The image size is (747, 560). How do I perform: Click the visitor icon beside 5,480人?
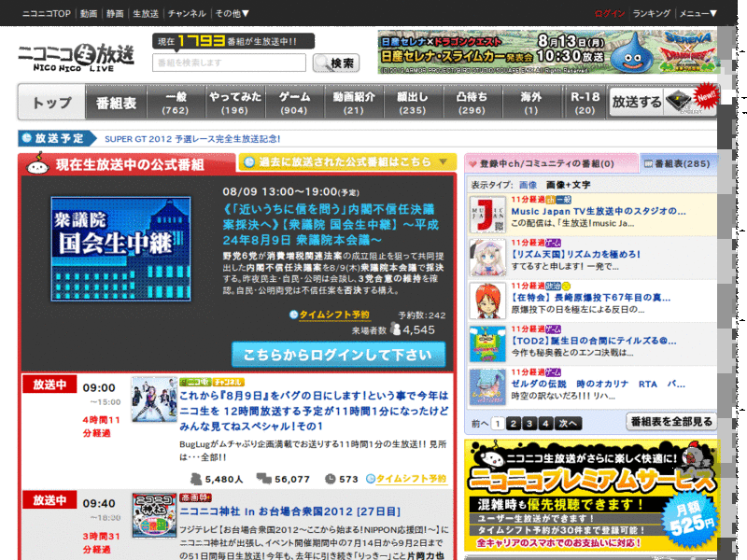click(195, 479)
